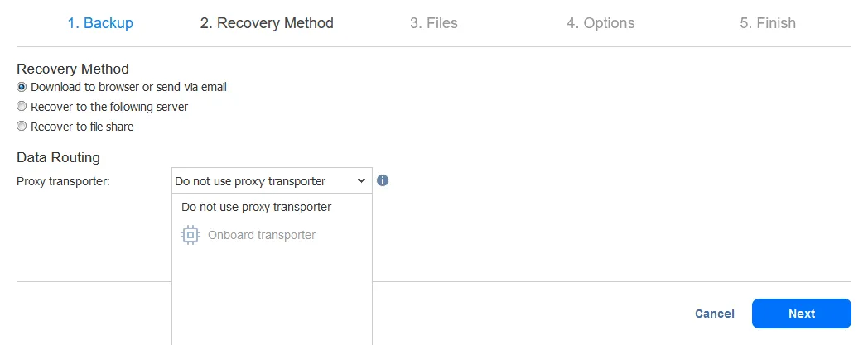
Task: Enable the 'Recover to file share' radio button
Action: click(x=22, y=127)
